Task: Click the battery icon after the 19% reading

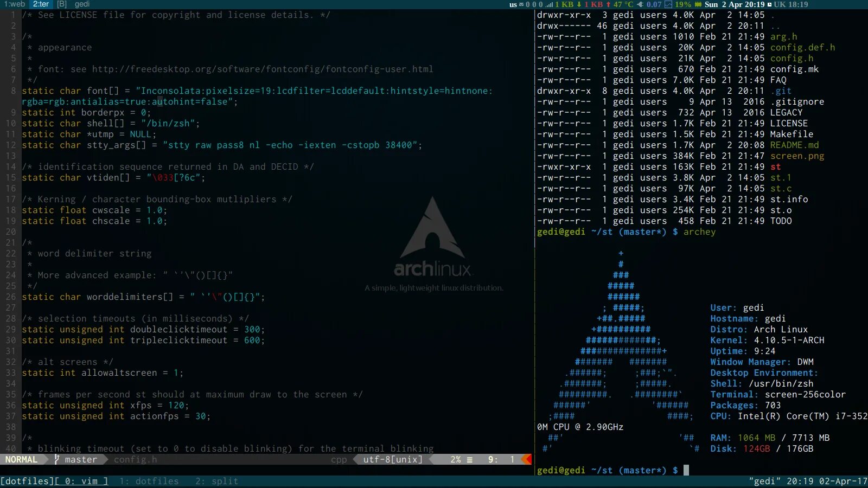Action: click(699, 4)
